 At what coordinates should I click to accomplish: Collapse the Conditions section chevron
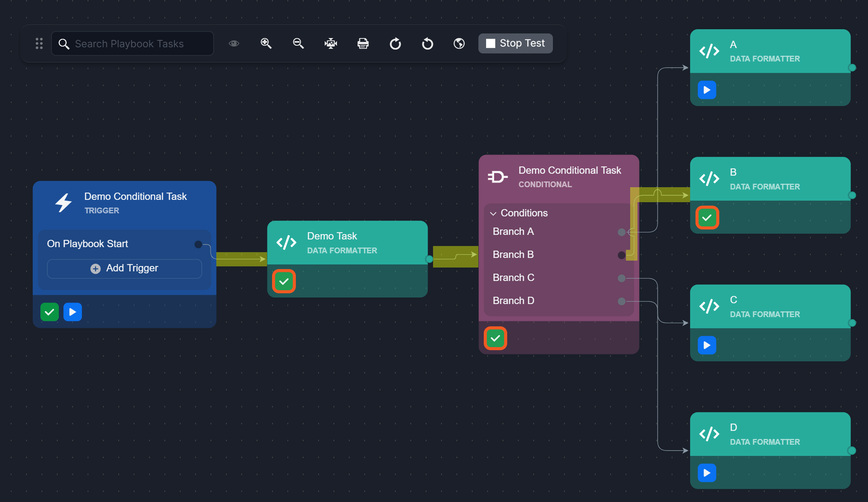493,213
